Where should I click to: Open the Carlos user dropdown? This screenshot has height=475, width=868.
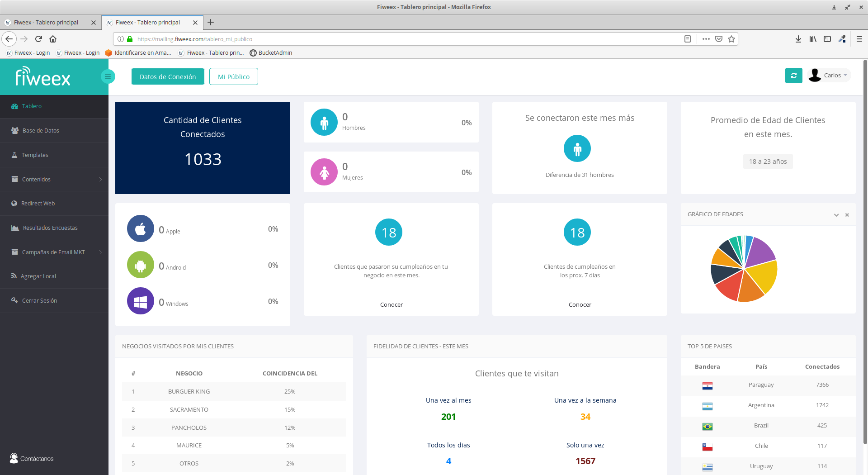click(830, 76)
